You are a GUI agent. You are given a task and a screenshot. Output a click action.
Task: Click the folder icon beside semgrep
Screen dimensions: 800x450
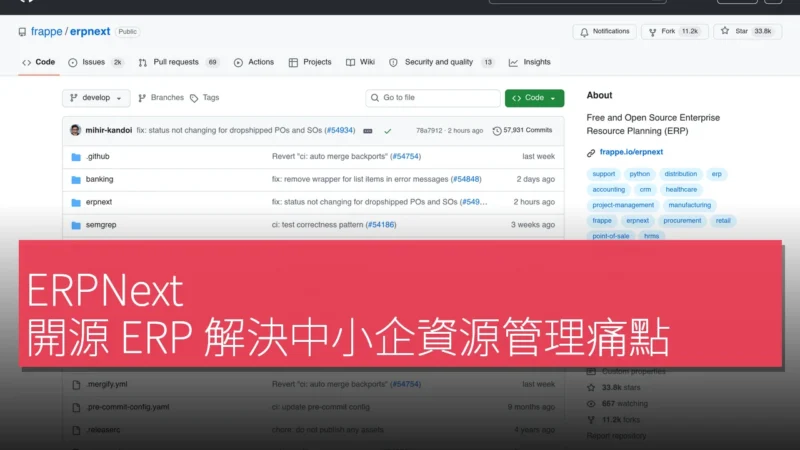(x=76, y=225)
